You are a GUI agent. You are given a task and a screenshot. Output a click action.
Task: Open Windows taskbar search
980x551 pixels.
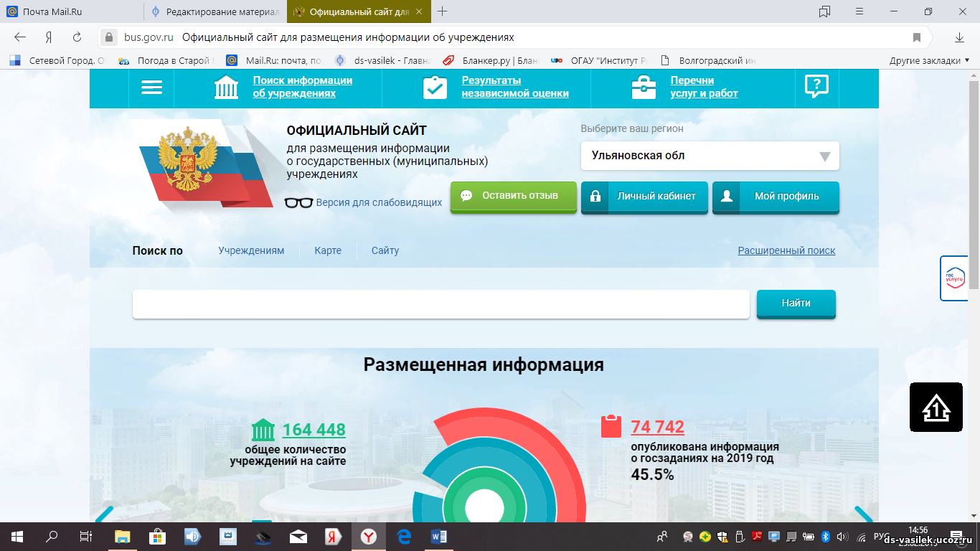52,537
